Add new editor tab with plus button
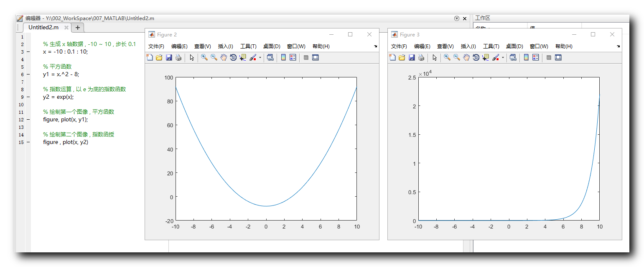Viewport: 644px width, 267px height. (78, 28)
